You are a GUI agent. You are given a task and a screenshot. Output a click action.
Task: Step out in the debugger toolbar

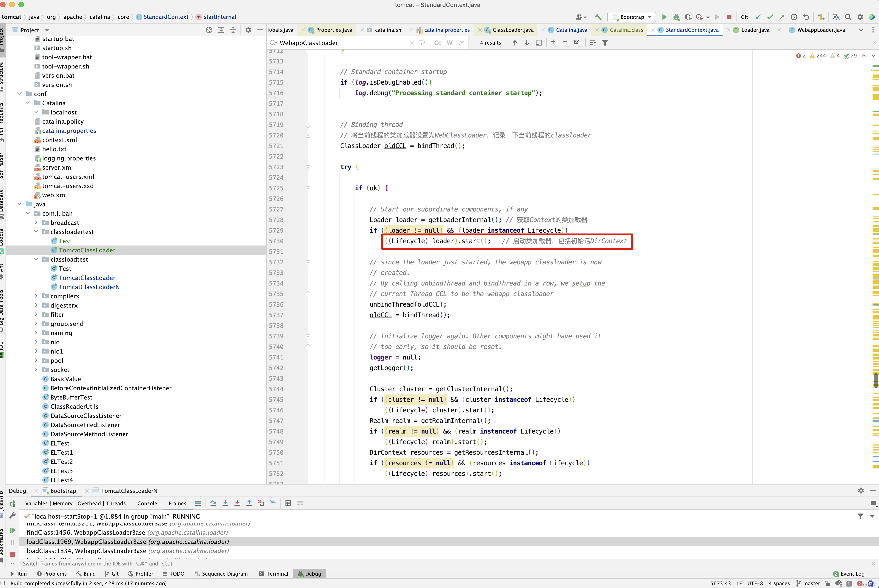(x=249, y=503)
